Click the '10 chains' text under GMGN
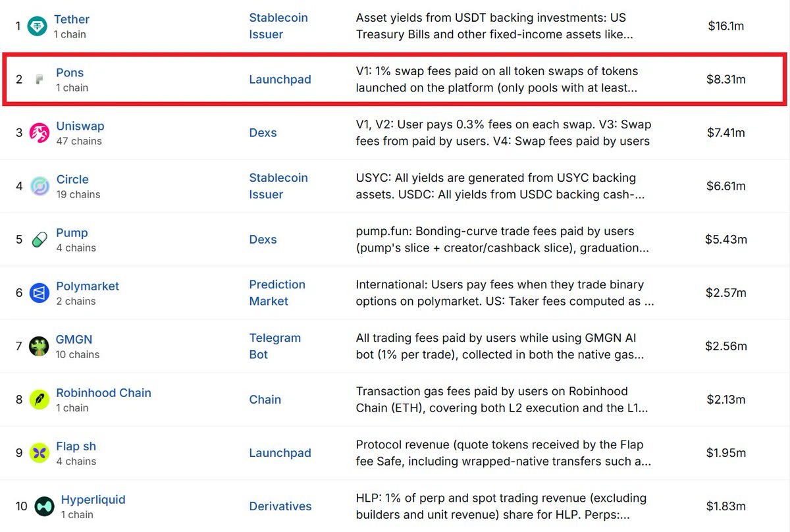 (78, 354)
